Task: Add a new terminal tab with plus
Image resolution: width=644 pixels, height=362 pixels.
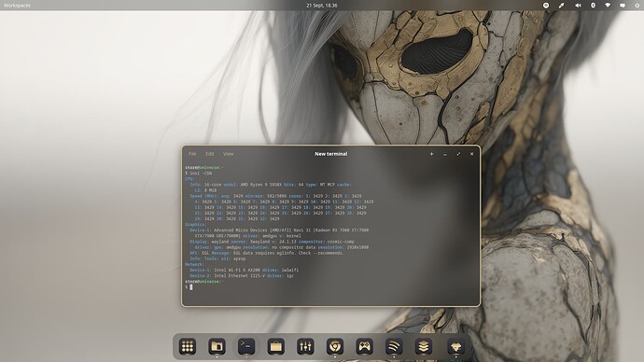Action: point(431,154)
